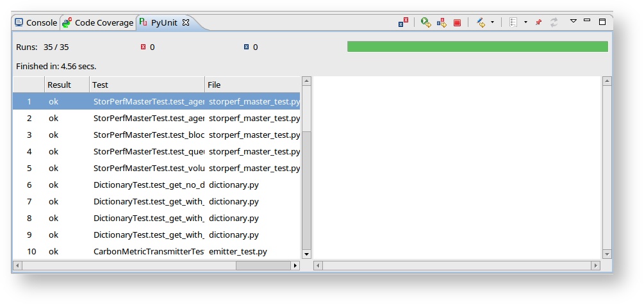
Task: Select test row 6 DictionaryTest.test_get_no_d
Action: click(149, 185)
